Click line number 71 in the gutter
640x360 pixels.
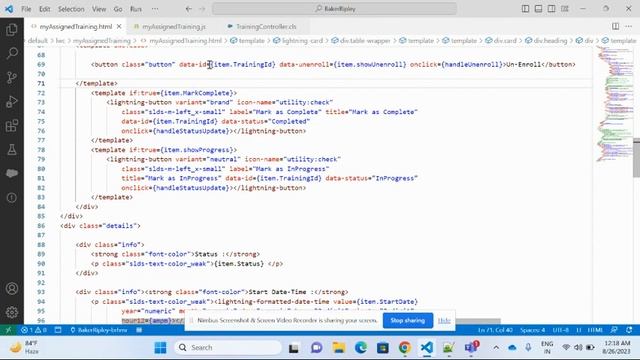pyautogui.click(x=41, y=83)
